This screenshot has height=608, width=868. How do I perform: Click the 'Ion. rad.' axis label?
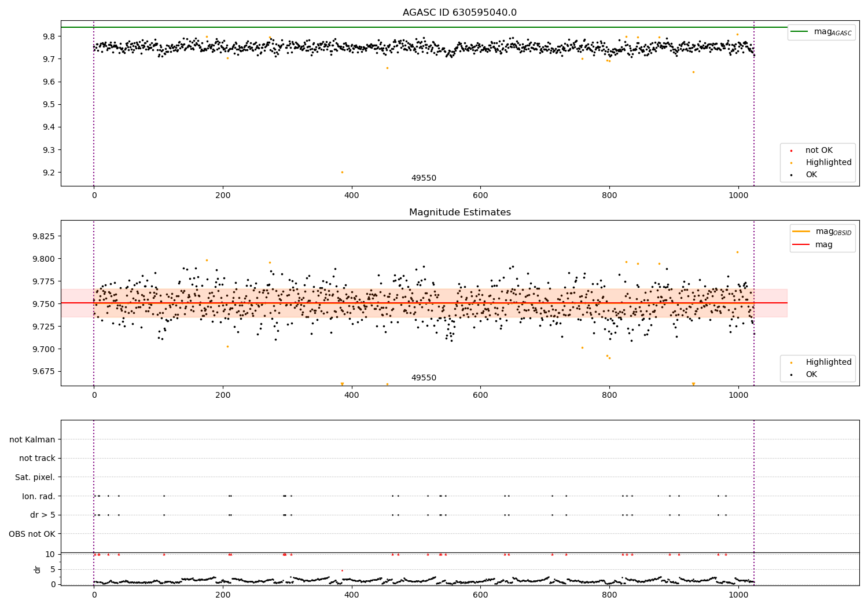(x=39, y=496)
